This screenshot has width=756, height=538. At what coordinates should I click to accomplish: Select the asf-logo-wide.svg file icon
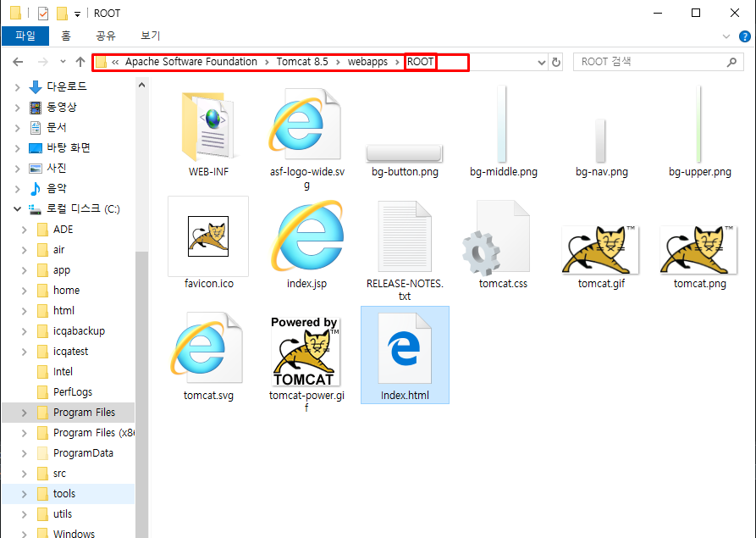306,125
